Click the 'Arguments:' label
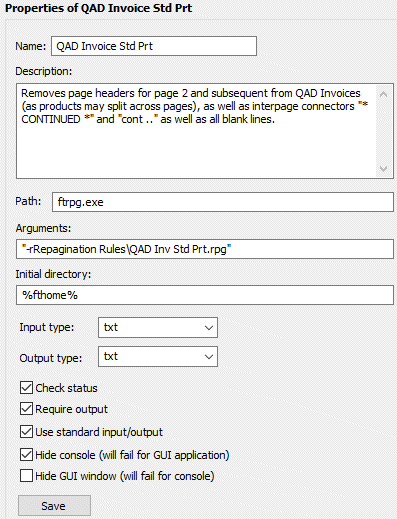 point(43,228)
